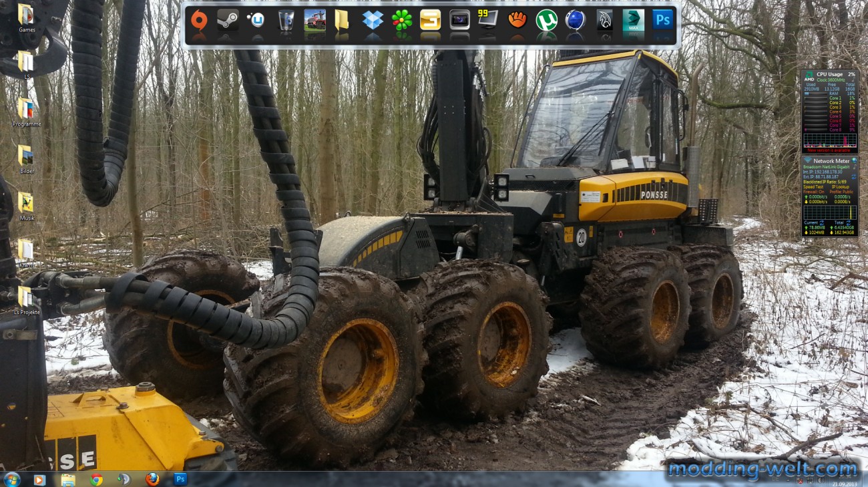
Task: Select the LS desktop folder
Action: [x=26, y=65]
